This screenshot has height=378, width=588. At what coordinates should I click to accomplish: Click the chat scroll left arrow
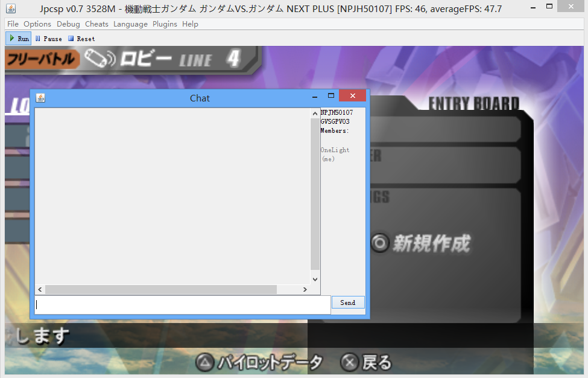point(40,289)
